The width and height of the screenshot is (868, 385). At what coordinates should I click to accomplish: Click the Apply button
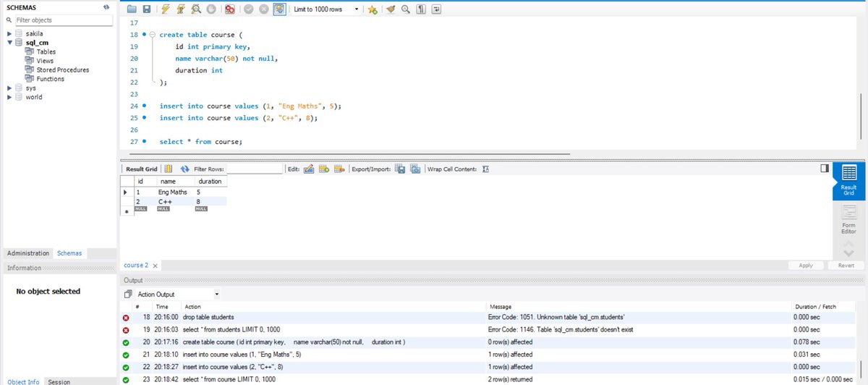pos(806,266)
